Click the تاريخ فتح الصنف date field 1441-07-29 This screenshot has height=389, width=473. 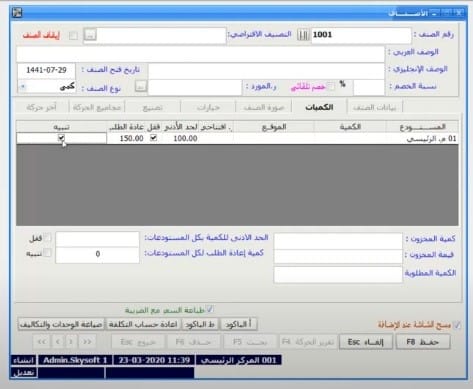(46, 70)
